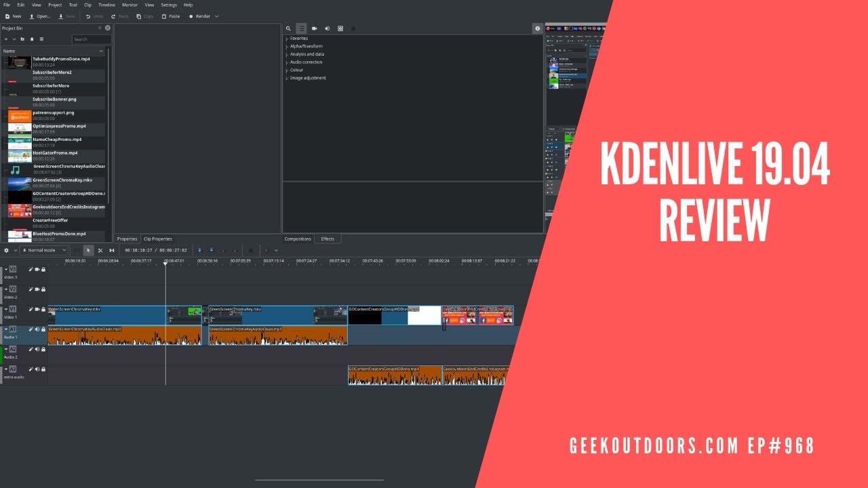Screen dimensions: 868x488
Task: Hide the Video 2 track using camera icon
Action: pos(37,289)
